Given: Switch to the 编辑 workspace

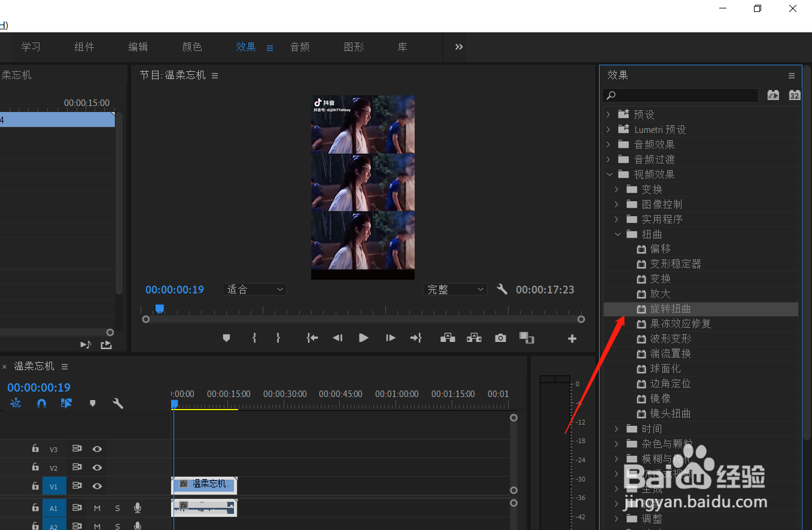Looking at the screenshot, I should click(138, 47).
